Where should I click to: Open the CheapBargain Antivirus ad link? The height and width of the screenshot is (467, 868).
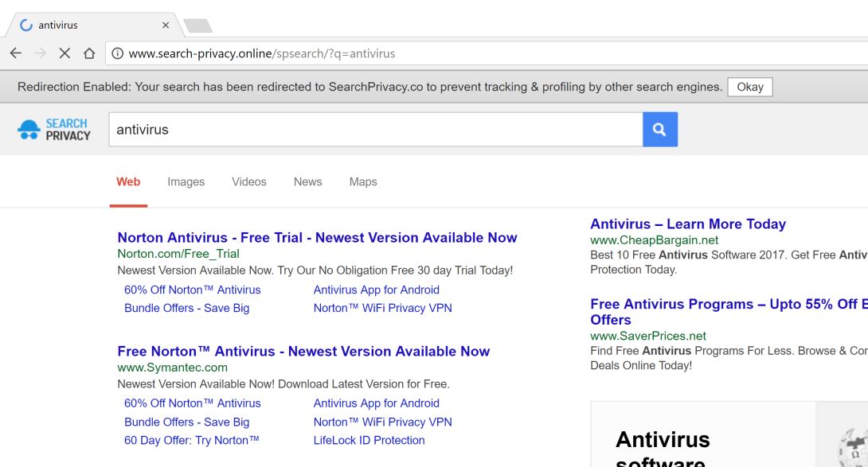point(688,224)
